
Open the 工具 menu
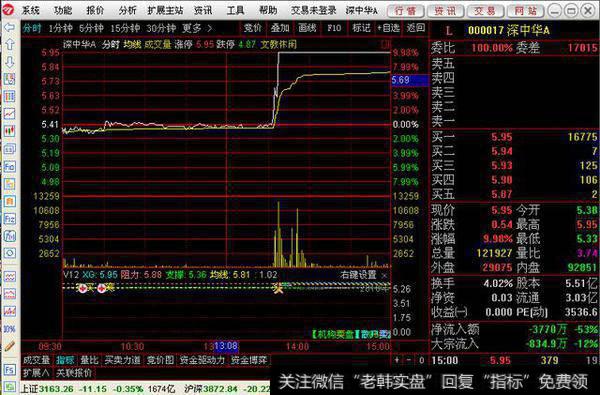[x=235, y=10]
